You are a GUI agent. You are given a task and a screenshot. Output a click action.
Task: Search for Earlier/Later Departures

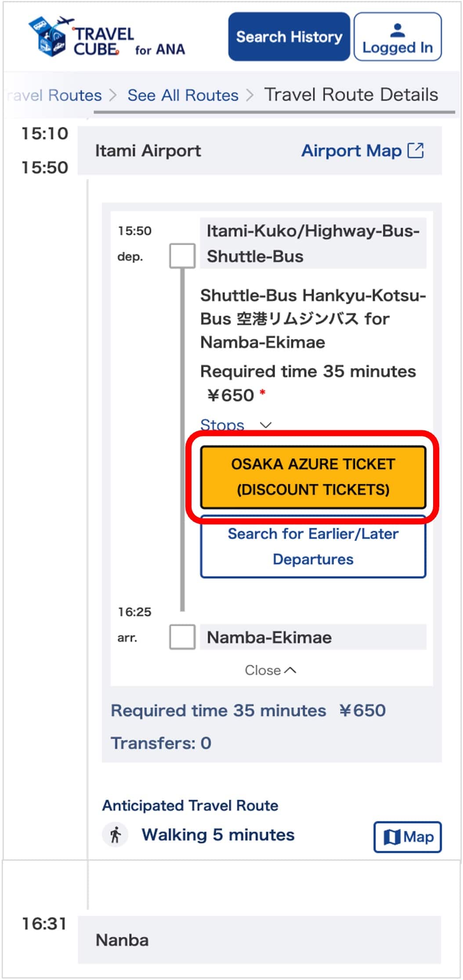point(313,547)
